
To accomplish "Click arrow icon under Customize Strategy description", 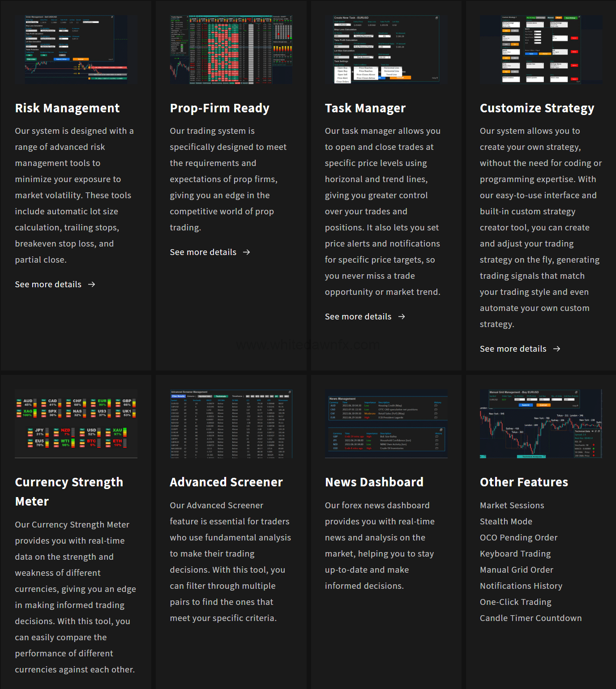I will 556,349.
